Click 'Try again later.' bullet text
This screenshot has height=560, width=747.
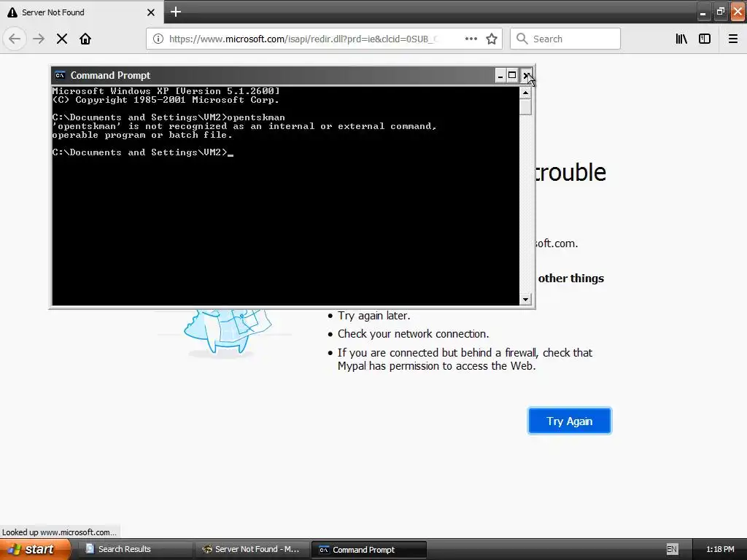[373, 315]
